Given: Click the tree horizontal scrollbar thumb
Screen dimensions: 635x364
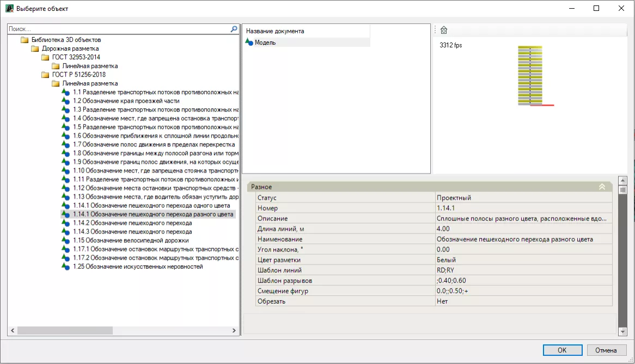Looking at the screenshot, I should coord(64,330).
